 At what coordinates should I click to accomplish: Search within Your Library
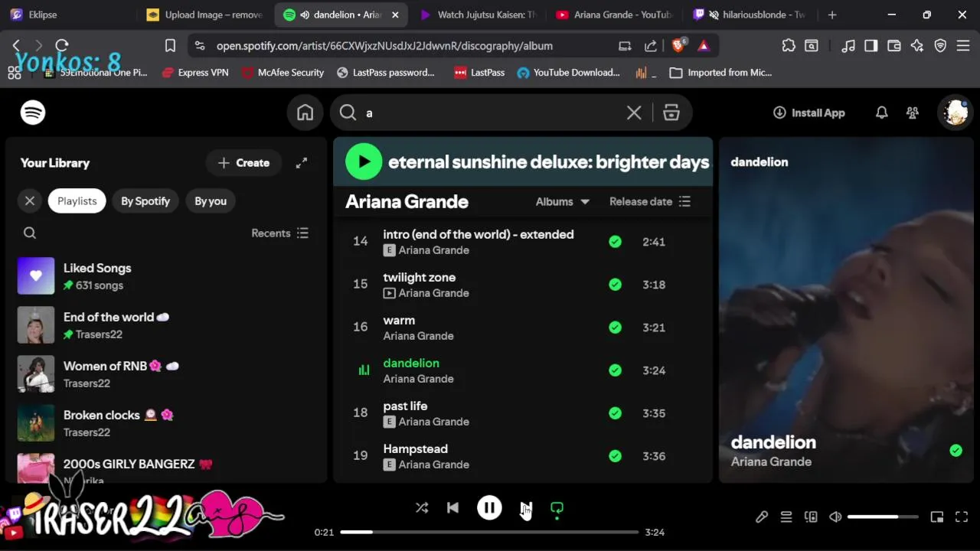tap(30, 233)
